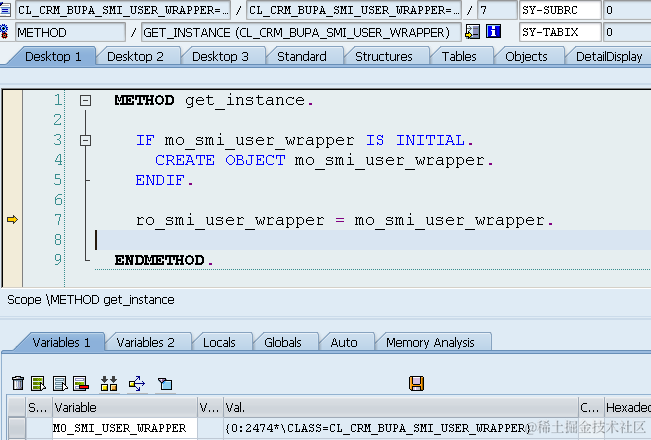The width and height of the screenshot is (651, 440).
Task: Click the gear icon left of METHOD field
Action: click(x=4, y=32)
